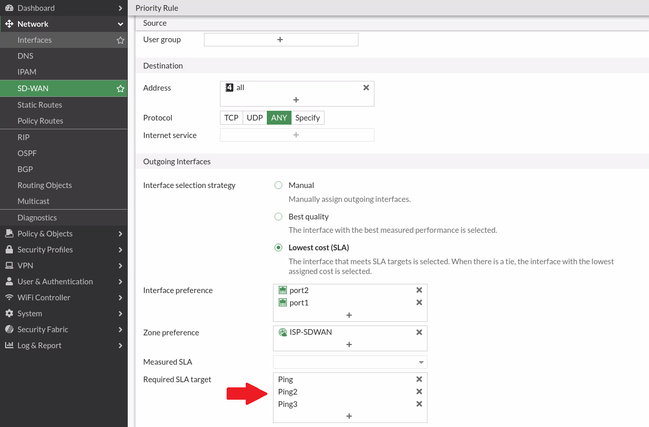Click the WiFi Controller signal icon
This screenshot has width=649, height=427.
click(x=9, y=297)
